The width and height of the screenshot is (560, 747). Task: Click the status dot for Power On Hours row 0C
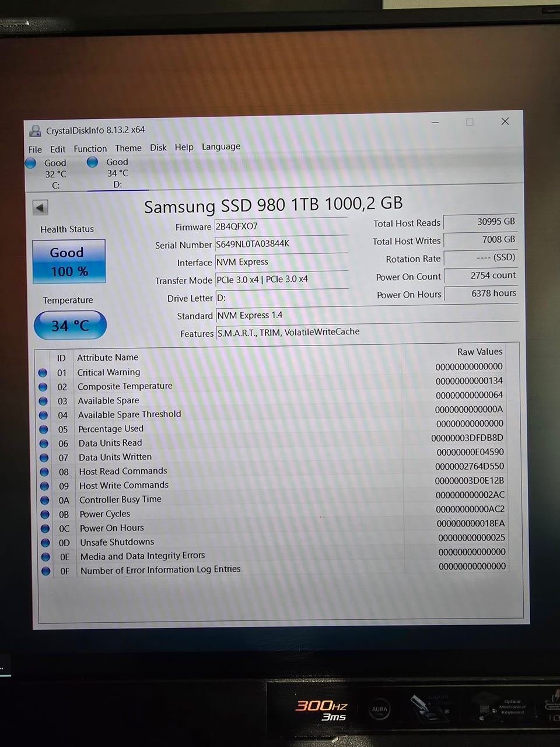pyautogui.click(x=45, y=528)
